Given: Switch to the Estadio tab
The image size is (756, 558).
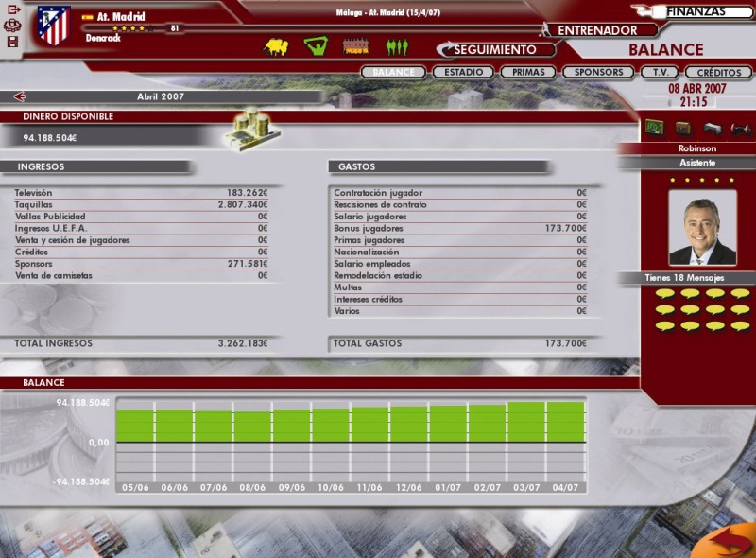Looking at the screenshot, I should pyautogui.click(x=463, y=72).
